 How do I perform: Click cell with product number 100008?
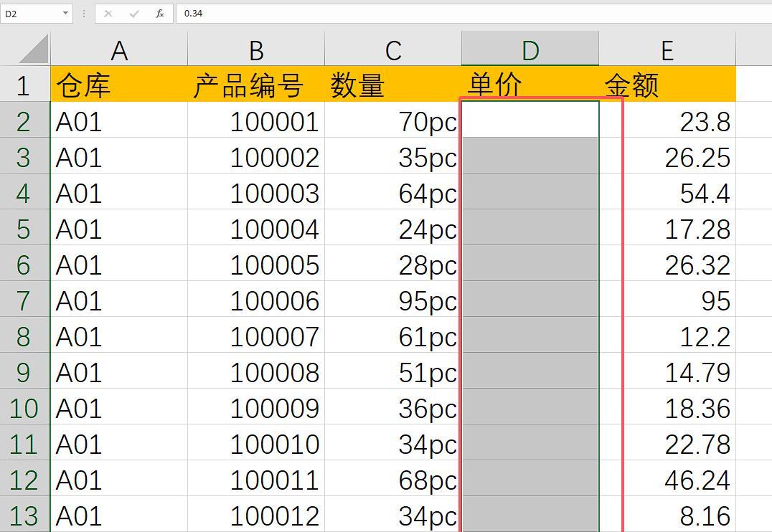coord(256,371)
